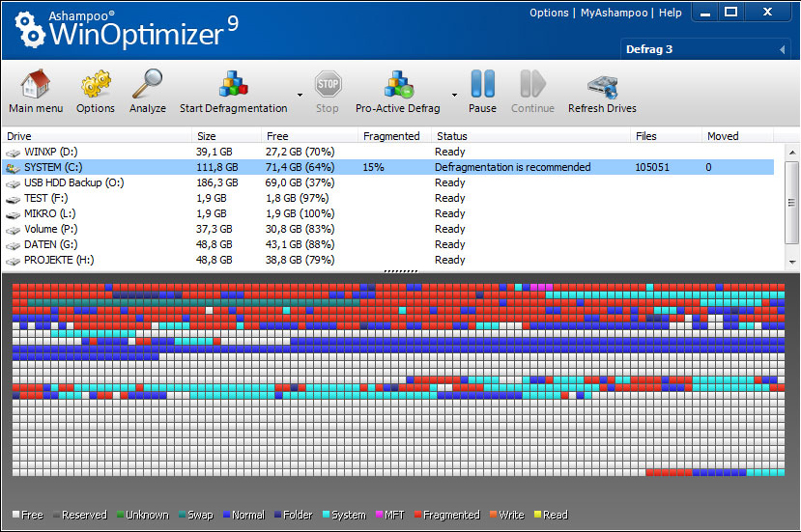This screenshot has width=801, height=532.
Task: Open Options link in the title bar
Action: (x=549, y=13)
